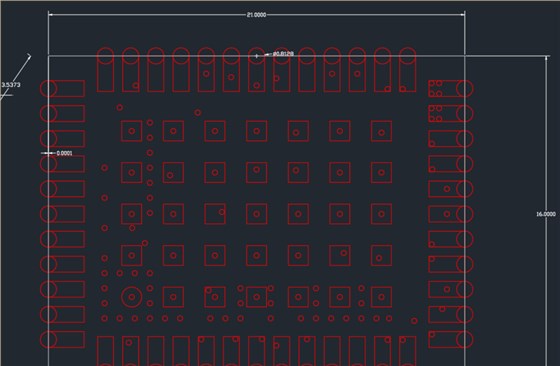Select the topmost right-column pad with four vias
Viewport: 560px width, 366px height.
click(451, 89)
